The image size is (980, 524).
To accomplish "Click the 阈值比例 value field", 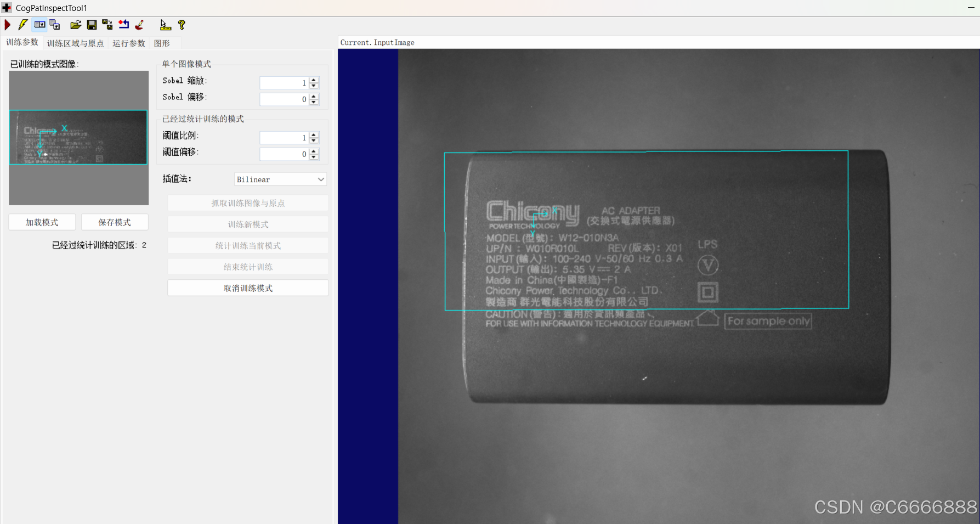I will click(x=284, y=138).
